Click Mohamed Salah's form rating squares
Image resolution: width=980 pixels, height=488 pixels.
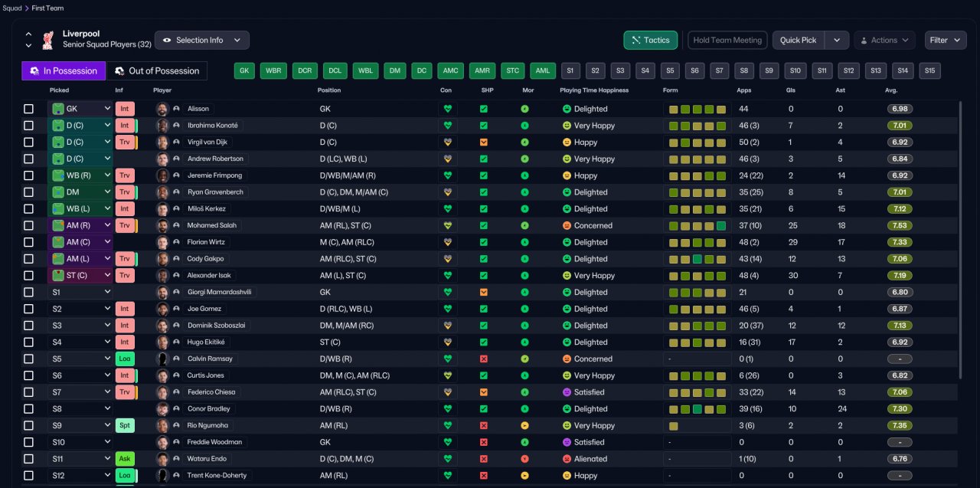697,225
